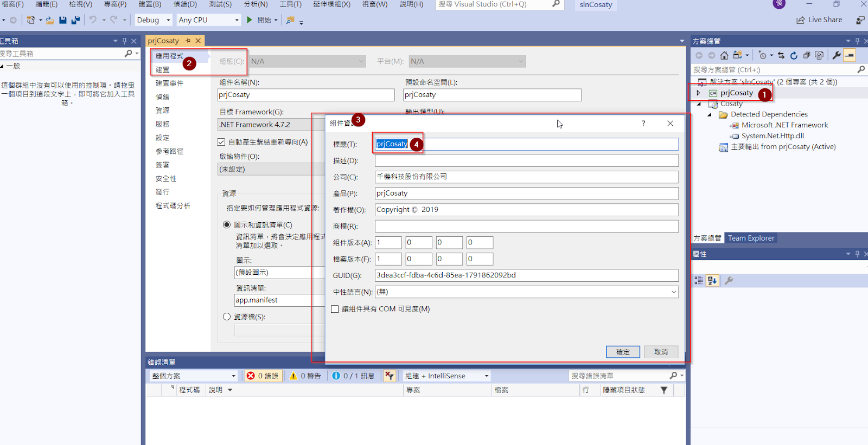Toggle the Preview Selected Items button
The height and width of the screenshot is (445, 868).
tap(850, 55)
